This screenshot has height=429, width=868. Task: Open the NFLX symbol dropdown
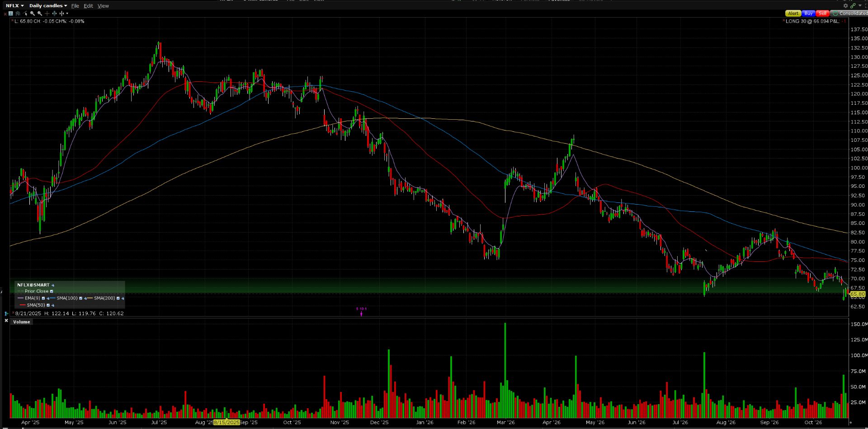14,6
